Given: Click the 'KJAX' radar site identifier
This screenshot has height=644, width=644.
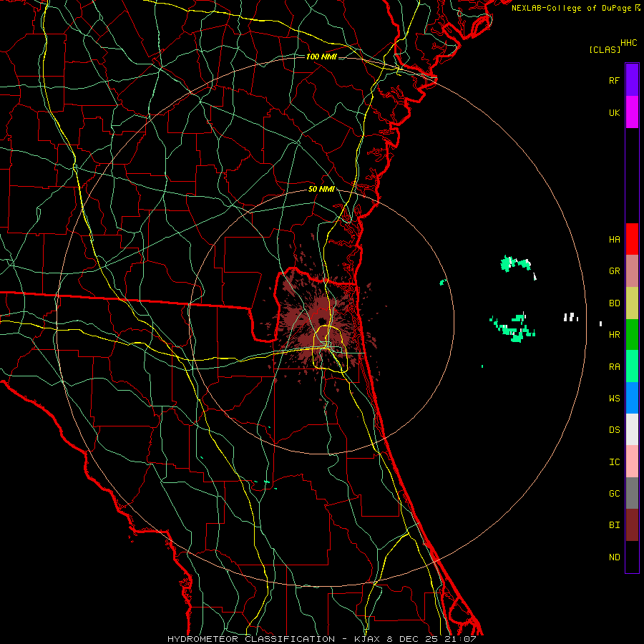Looking at the screenshot, I should [367, 639].
